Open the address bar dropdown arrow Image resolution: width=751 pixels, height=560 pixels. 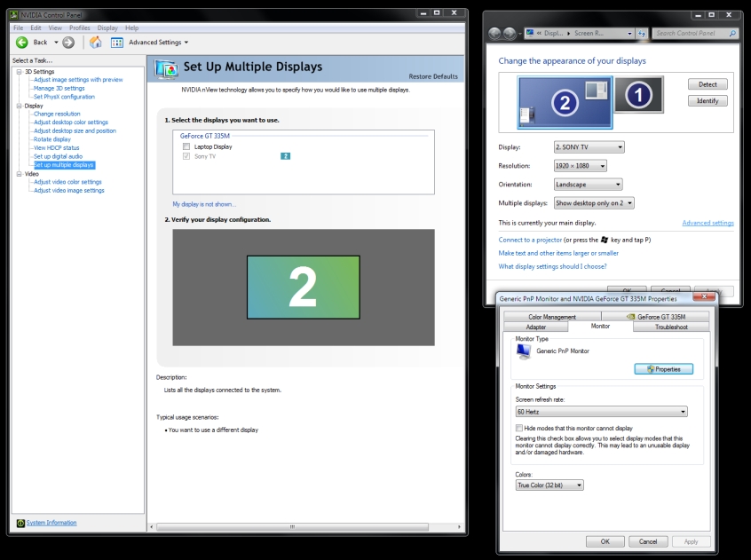click(x=629, y=34)
